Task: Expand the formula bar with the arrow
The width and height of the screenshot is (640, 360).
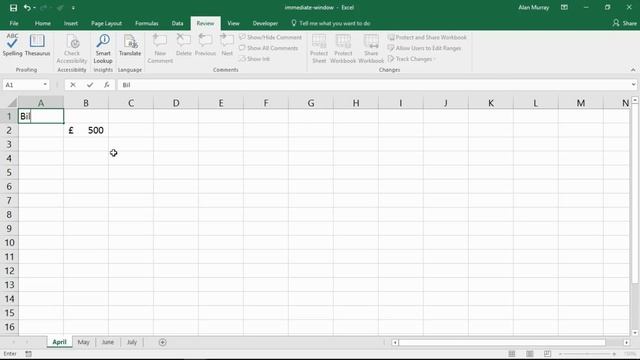Action: coord(633,85)
